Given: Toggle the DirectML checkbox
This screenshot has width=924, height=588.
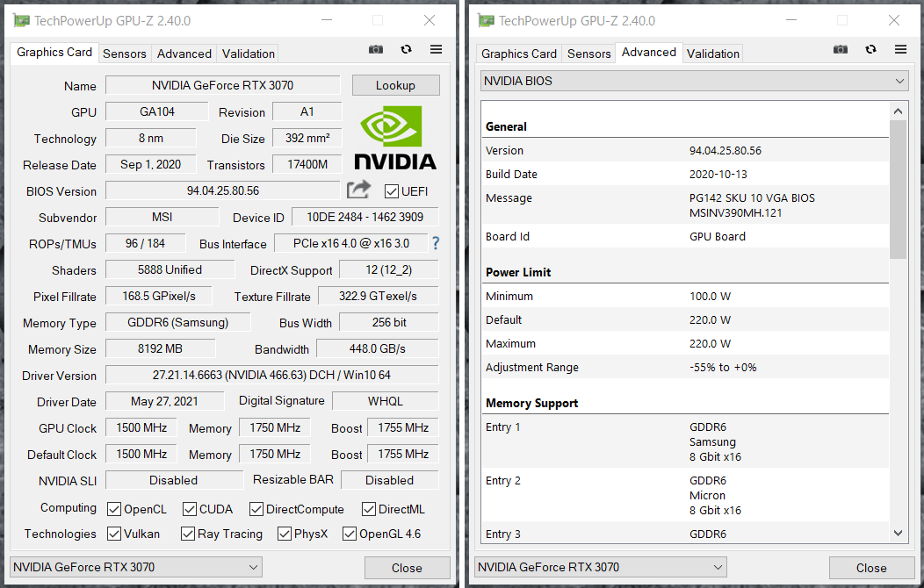Looking at the screenshot, I should click(369, 509).
